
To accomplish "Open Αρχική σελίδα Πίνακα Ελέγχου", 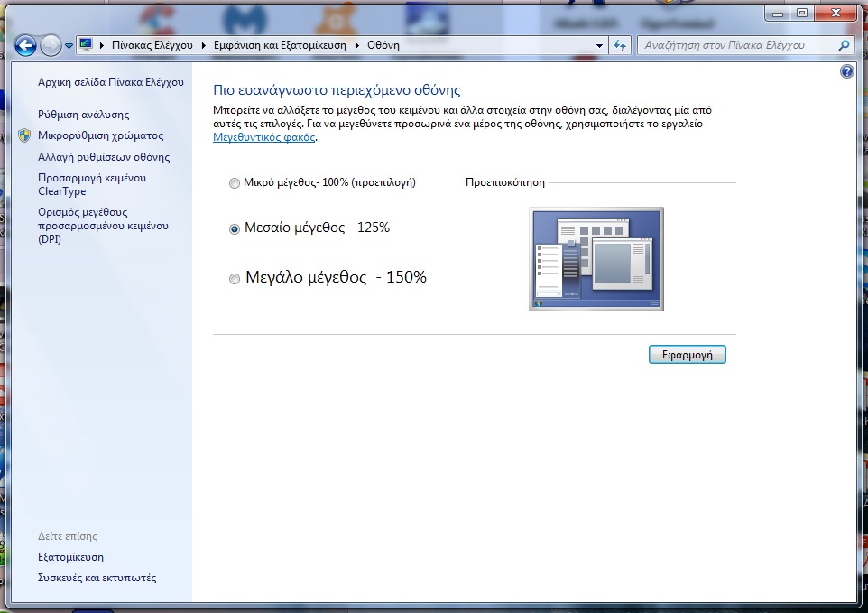I will [111, 82].
